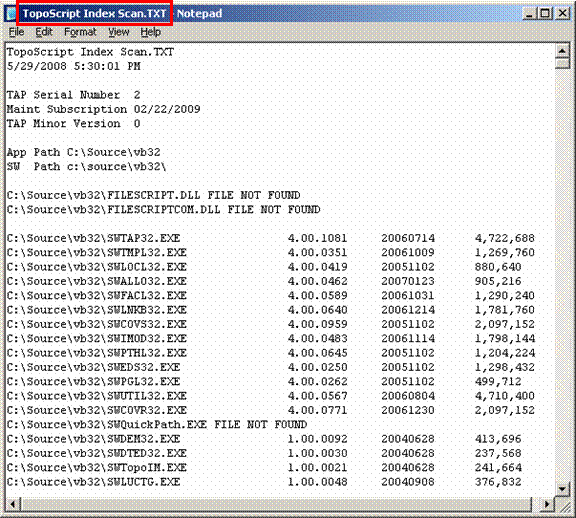
Task: Click the SWDEM32.EXE file path
Action: [93, 439]
